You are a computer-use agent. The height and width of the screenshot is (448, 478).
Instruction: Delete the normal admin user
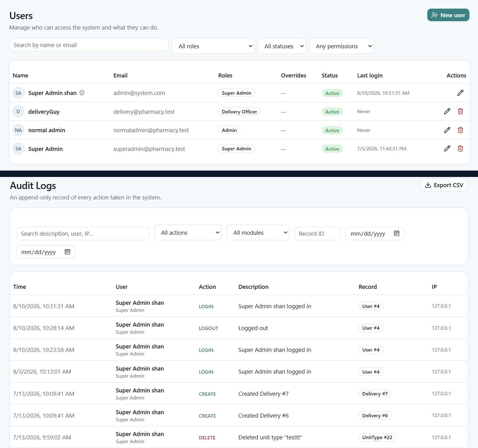(460, 130)
